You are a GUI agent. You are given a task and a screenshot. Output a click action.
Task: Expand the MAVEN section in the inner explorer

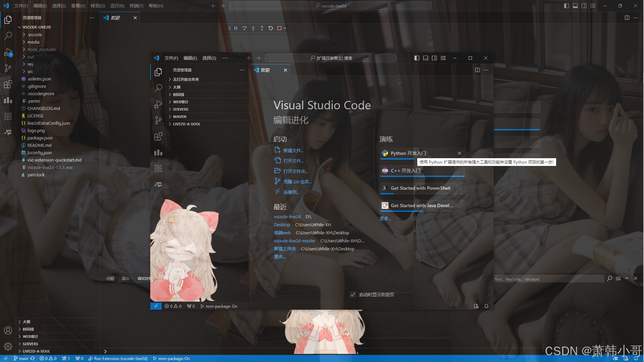(x=179, y=117)
